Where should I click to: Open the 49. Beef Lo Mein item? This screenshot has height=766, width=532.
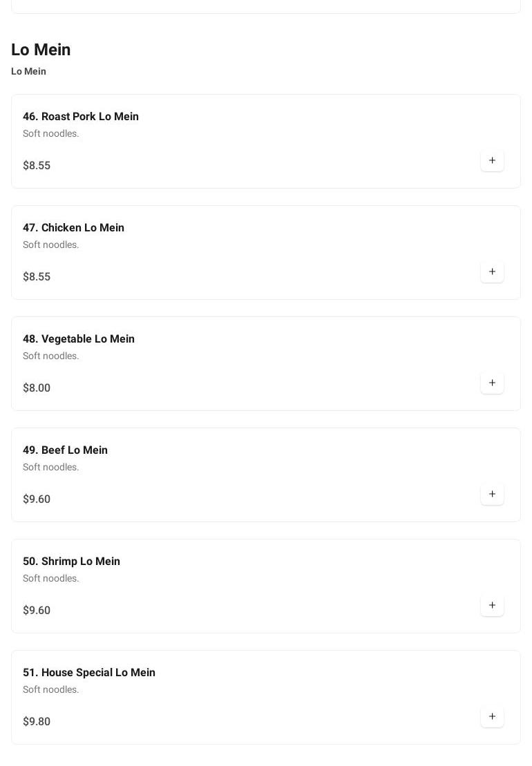pyautogui.click(x=65, y=450)
